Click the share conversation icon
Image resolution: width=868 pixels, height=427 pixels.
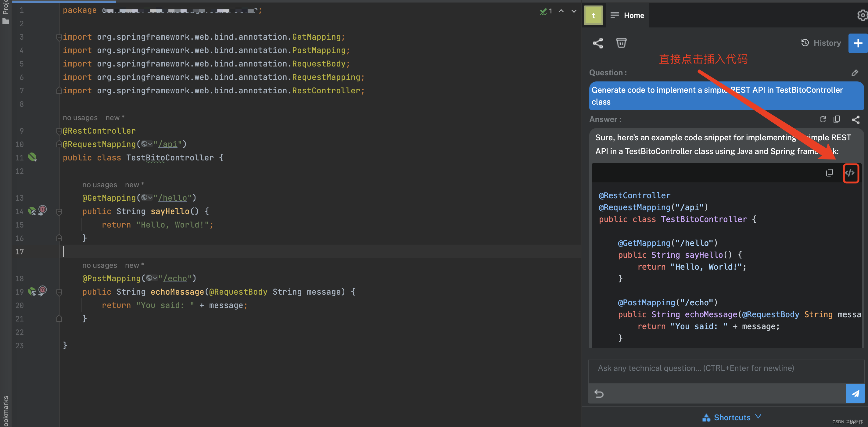pyautogui.click(x=597, y=43)
